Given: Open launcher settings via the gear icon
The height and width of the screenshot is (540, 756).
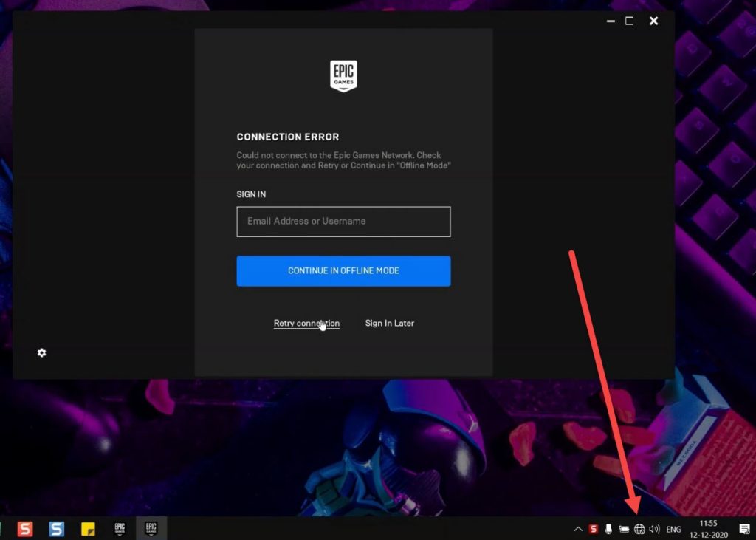Looking at the screenshot, I should (42, 353).
